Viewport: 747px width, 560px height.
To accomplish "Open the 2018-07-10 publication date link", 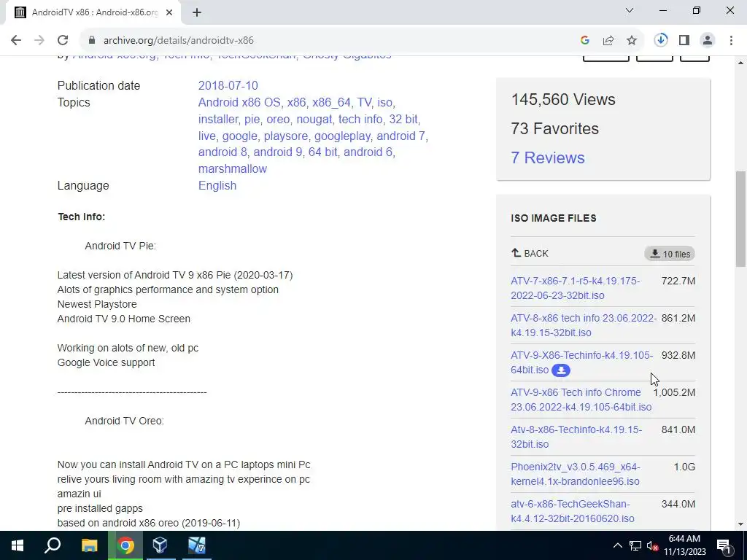I will 228,86.
